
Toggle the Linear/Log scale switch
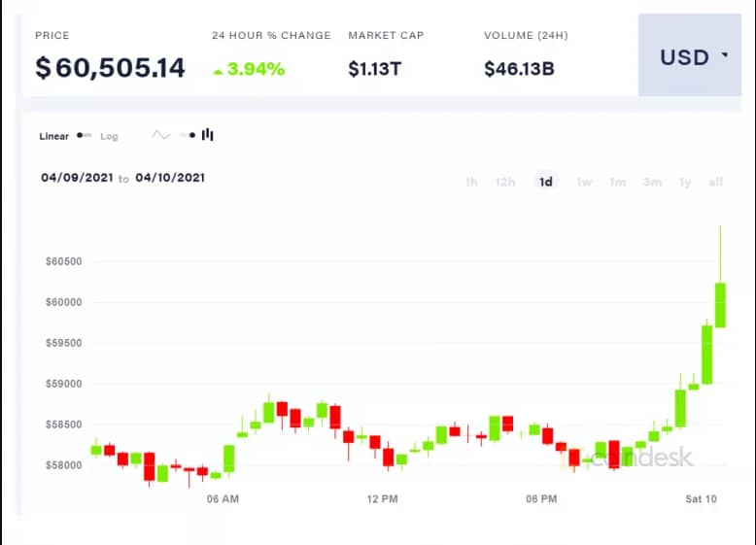click(85, 136)
